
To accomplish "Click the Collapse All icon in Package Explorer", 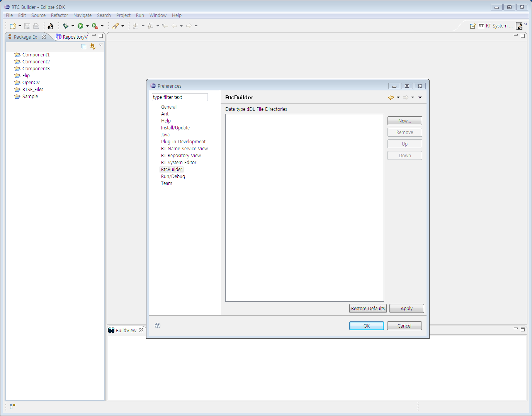I will pyautogui.click(x=84, y=46).
